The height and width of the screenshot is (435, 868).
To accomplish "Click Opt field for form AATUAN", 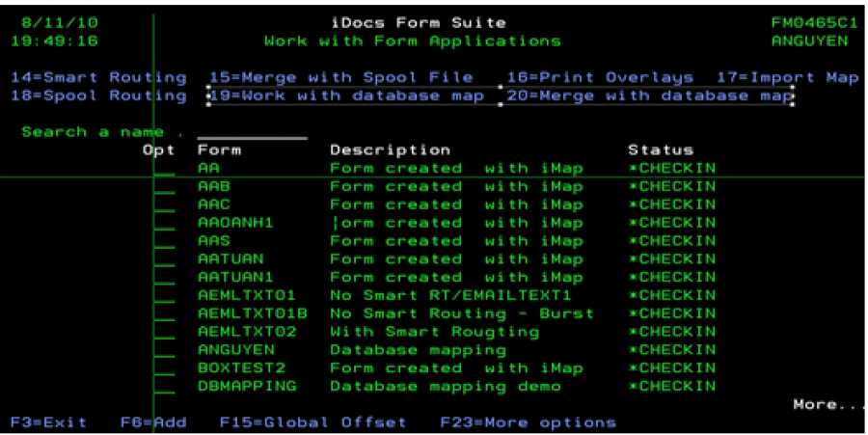I will [165, 259].
